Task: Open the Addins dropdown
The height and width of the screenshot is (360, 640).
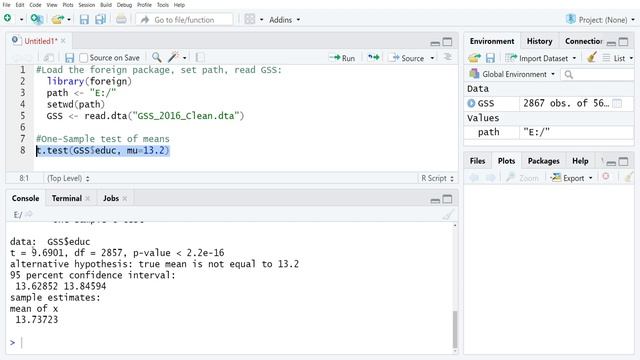Action: pos(284,20)
